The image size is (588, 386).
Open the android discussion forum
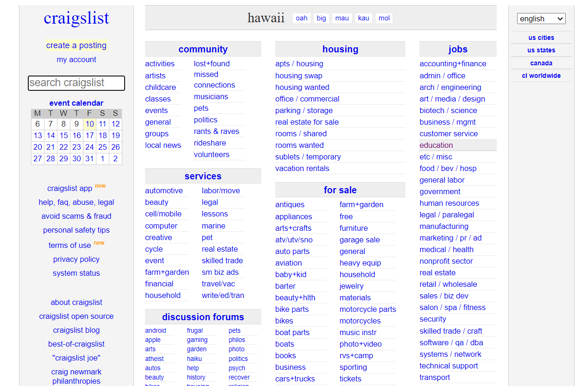click(x=156, y=330)
